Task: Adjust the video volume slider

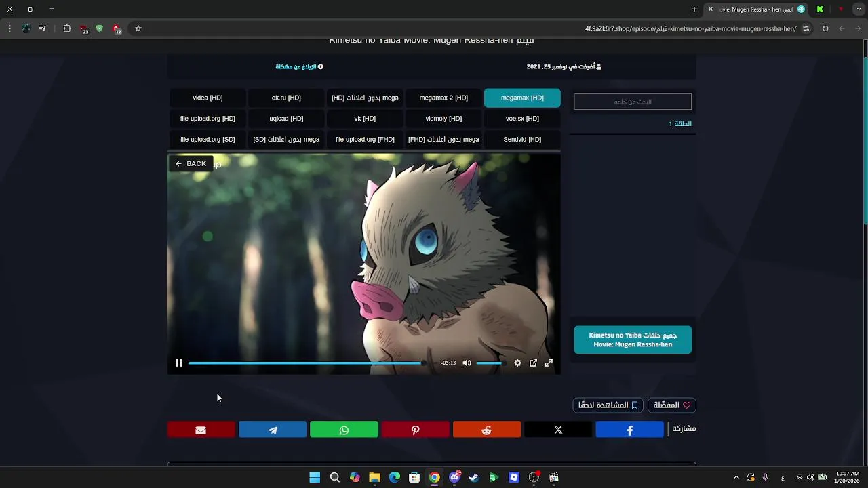Action: pos(491,363)
